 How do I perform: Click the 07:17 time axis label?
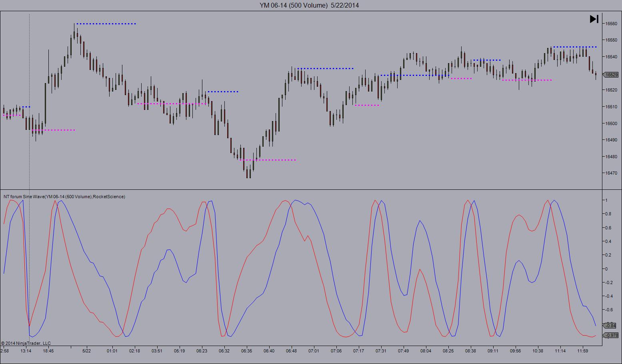pos(358,351)
